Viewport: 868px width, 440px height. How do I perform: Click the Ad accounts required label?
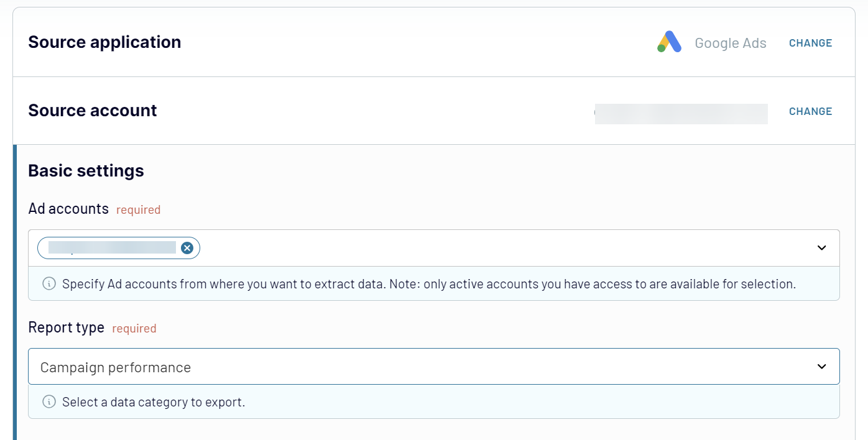pos(138,209)
